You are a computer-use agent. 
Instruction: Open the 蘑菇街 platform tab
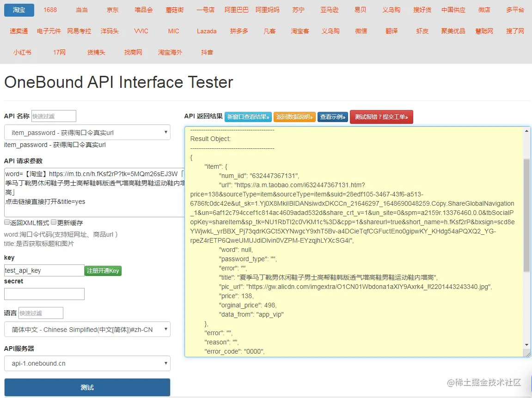tap(174, 10)
